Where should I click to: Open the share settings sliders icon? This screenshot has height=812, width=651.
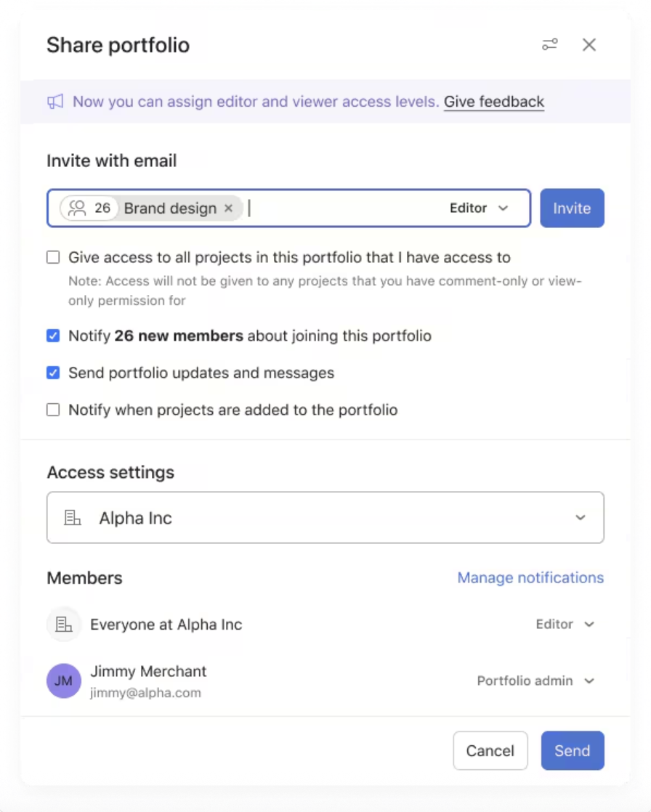pos(549,44)
